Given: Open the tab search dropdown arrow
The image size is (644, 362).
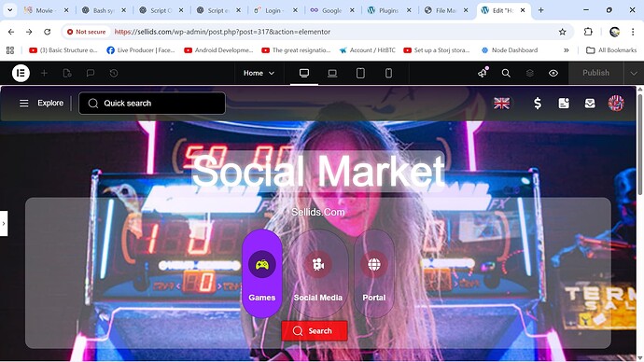Looking at the screenshot, I should point(10,10).
